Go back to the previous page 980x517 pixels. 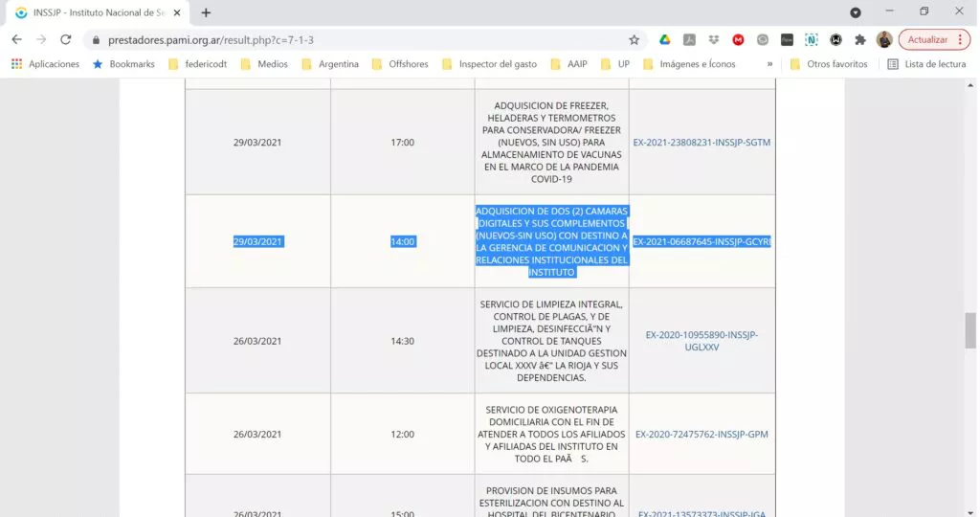[x=16, y=39]
